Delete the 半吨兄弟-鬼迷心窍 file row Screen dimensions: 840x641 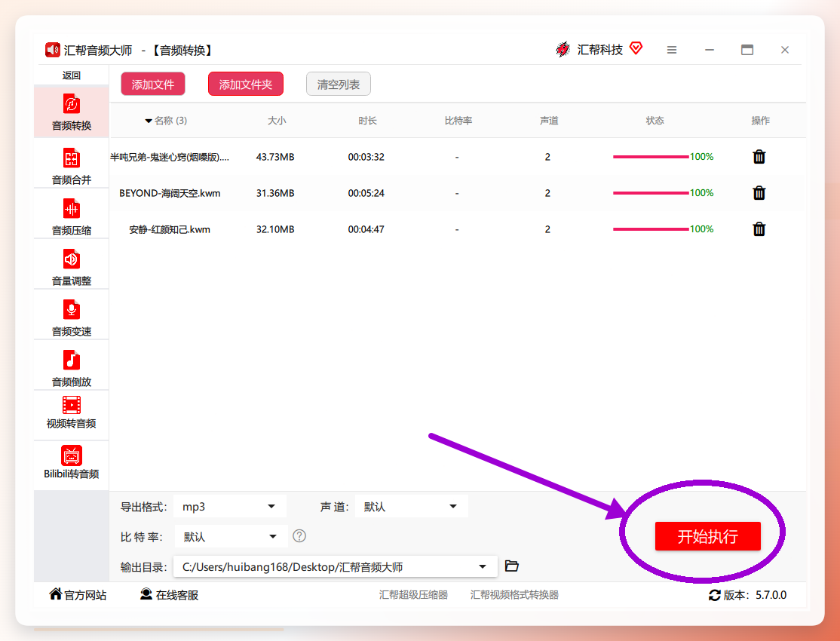(x=759, y=157)
